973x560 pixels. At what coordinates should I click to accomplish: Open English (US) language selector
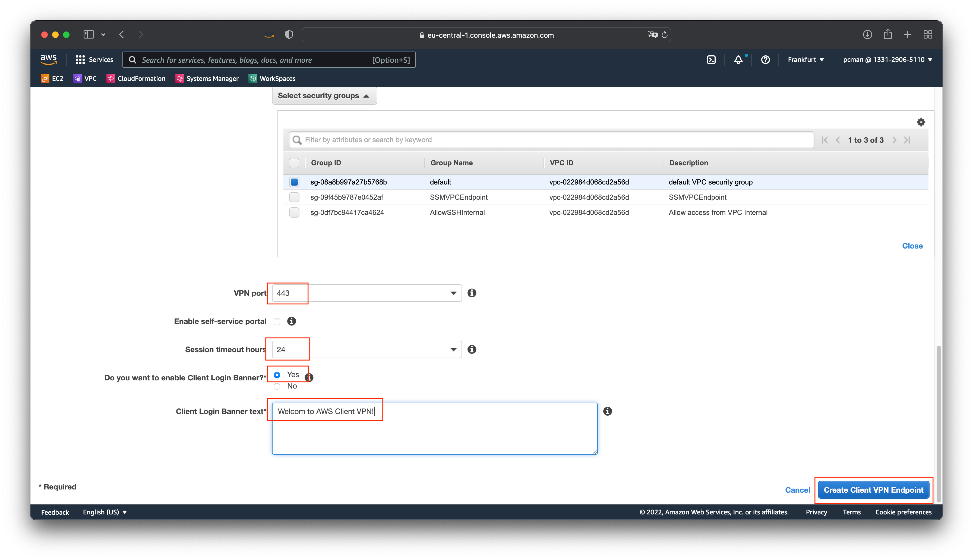click(x=105, y=512)
